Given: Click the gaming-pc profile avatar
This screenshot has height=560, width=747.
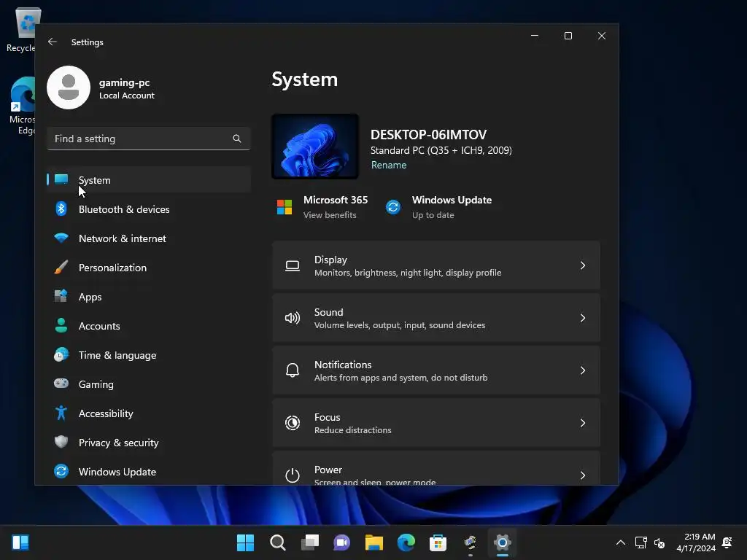Looking at the screenshot, I should pyautogui.click(x=69, y=87).
